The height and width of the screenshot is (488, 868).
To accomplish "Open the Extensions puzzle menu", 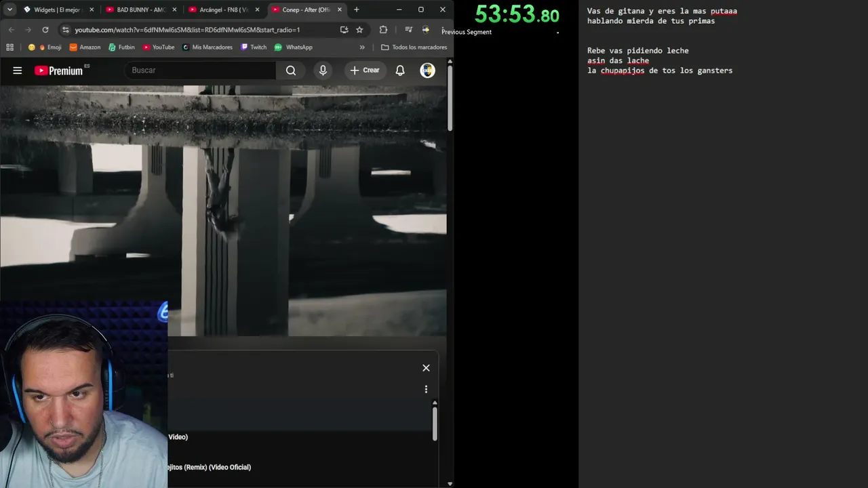I will pyautogui.click(x=383, y=30).
